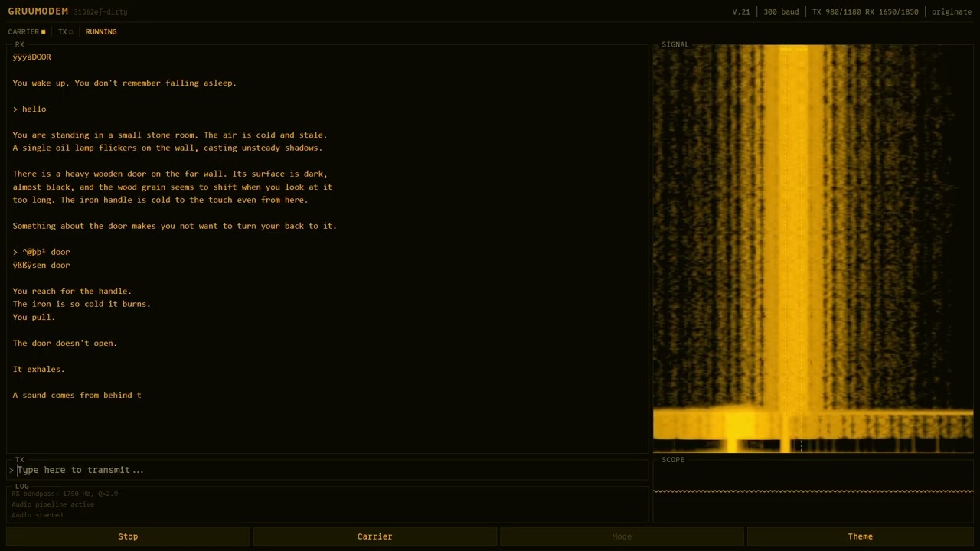Image resolution: width=980 pixels, height=551 pixels.
Task: Click 'RX bandpass: 1750 Hz' log entry
Action: 65,494
